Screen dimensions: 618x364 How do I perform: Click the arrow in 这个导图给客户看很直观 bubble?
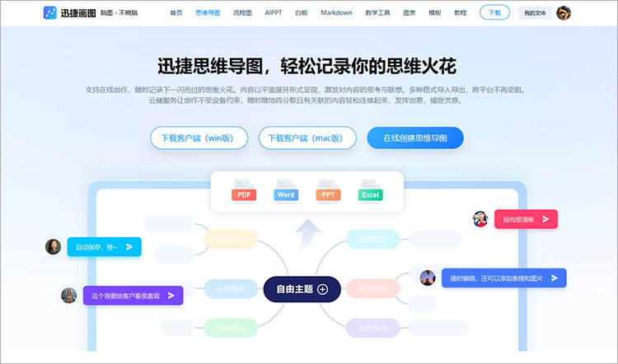[x=171, y=295]
